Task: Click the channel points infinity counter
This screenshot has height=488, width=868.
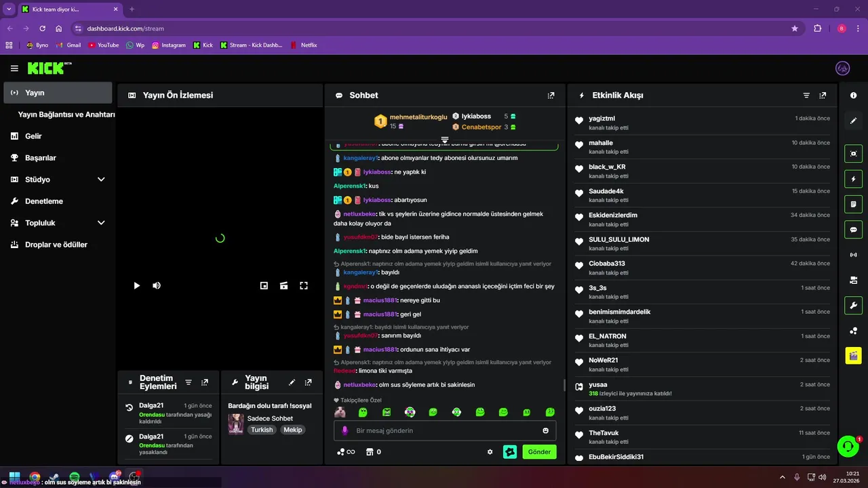Action: tap(346, 452)
